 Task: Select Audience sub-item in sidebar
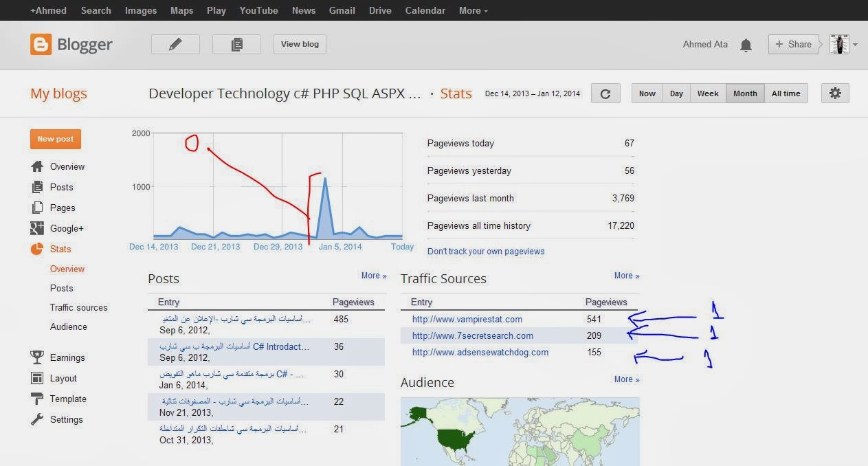[69, 327]
